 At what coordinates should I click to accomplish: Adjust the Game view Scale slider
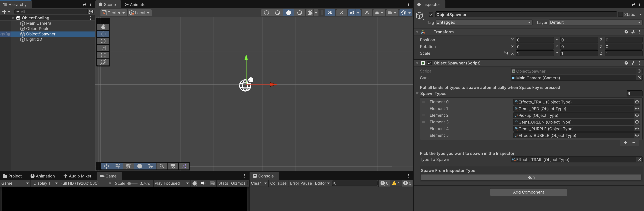pos(129,184)
